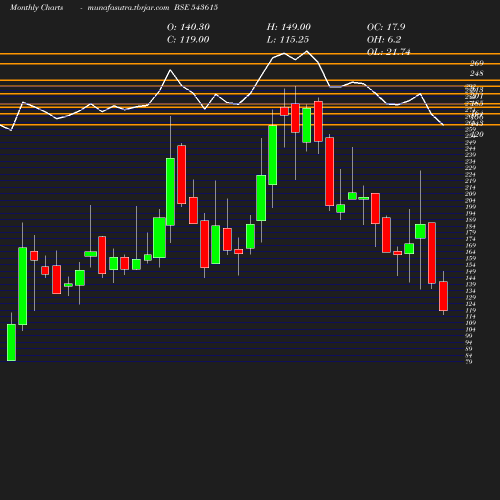The image size is (500, 500).
Task: Click the 104 price axis label
Action: [x=470, y=330]
